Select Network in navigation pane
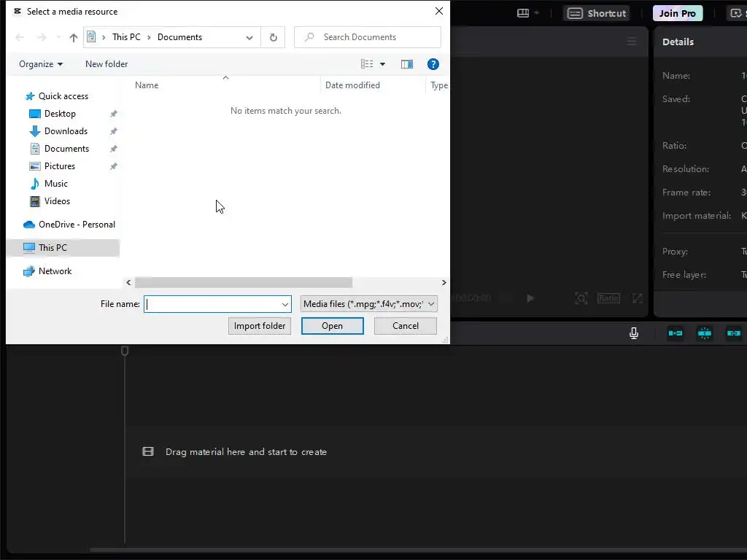Viewport: 747px width, 560px height. 55,271
